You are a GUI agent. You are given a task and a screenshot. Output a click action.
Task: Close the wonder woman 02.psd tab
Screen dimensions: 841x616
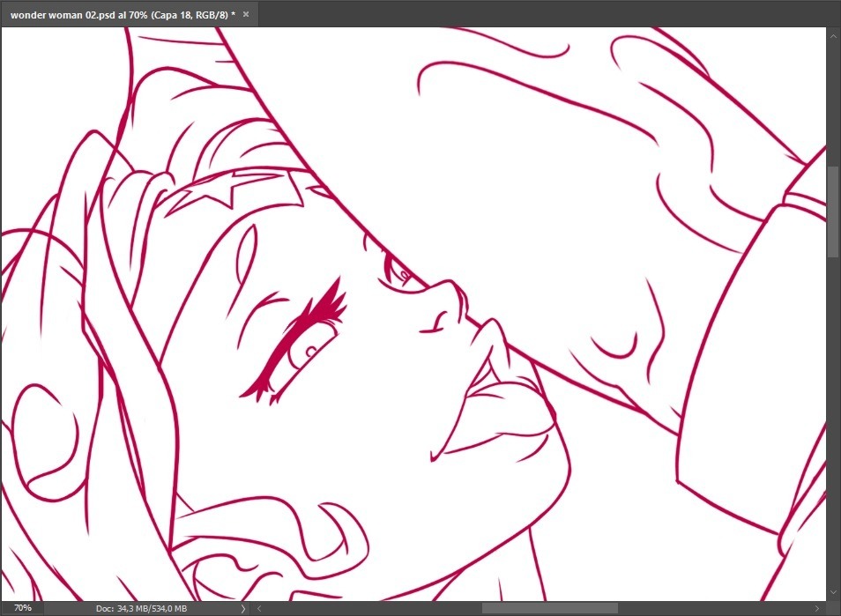point(246,14)
